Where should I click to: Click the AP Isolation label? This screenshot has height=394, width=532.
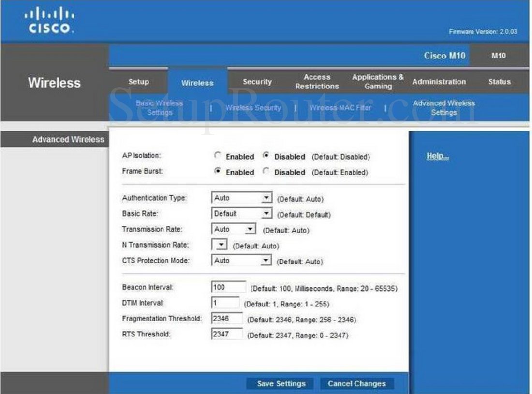[141, 155]
